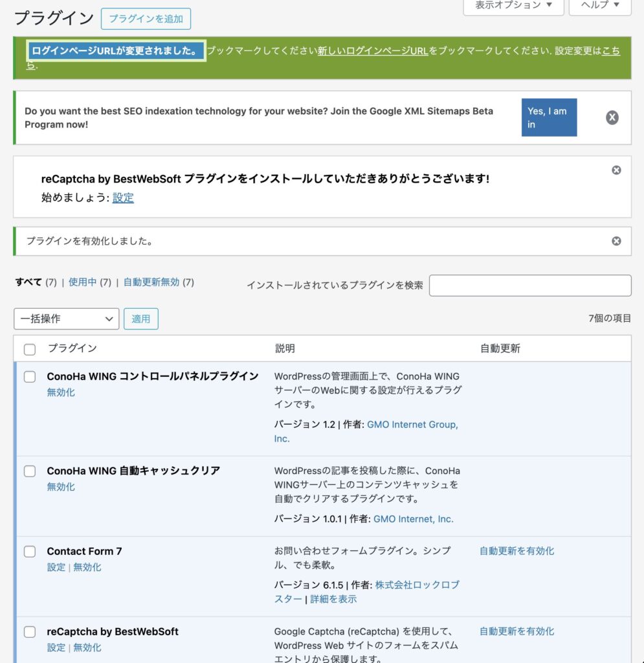The height and width of the screenshot is (663, 644).
Task: Expand the 表示オプション screen options panel
Action: tap(514, 5)
